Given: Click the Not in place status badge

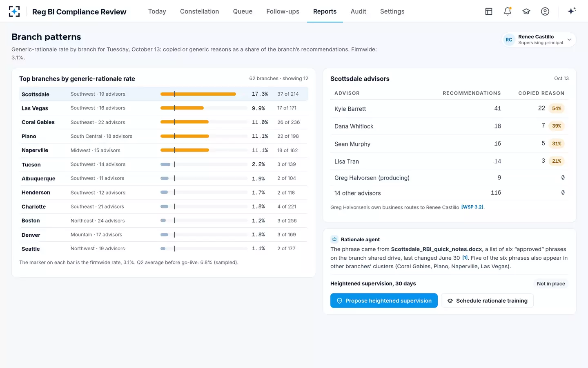Looking at the screenshot, I should coord(551,283).
